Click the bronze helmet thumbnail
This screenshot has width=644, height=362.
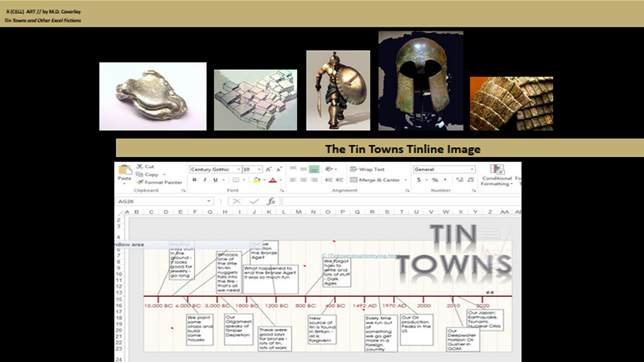tap(421, 81)
